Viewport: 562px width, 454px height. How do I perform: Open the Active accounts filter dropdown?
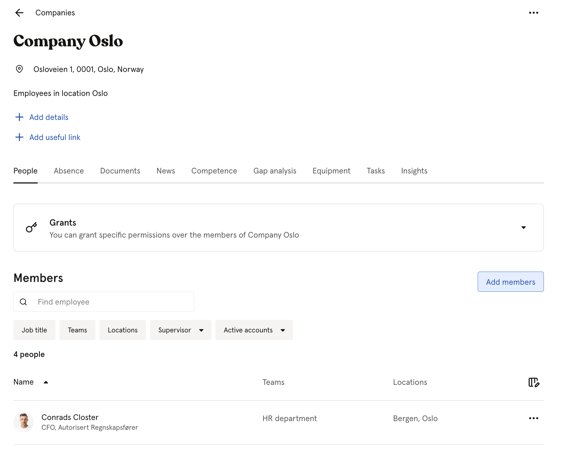pos(254,330)
